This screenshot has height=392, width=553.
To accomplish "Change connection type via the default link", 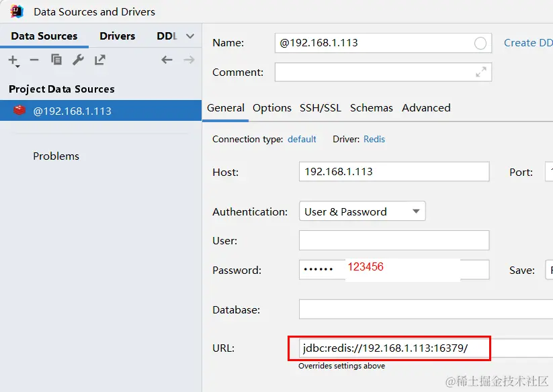I will click(x=302, y=139).
